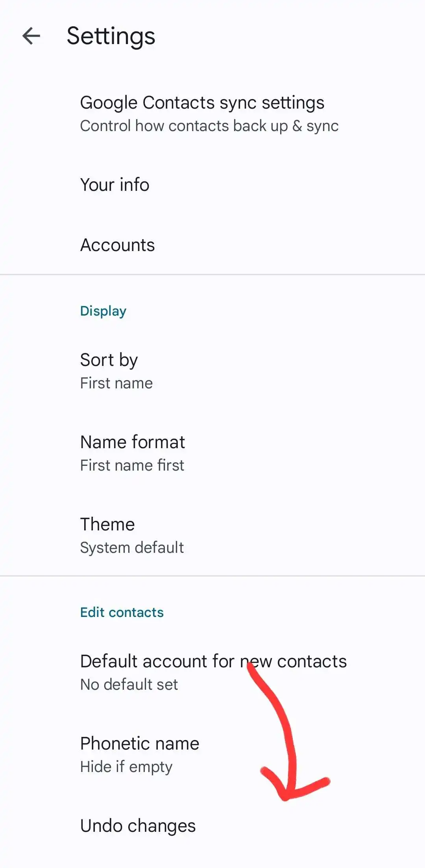Tap the 'Hide if empty' value text
This screenshot has width=425, height=868.
click(126, 767)
